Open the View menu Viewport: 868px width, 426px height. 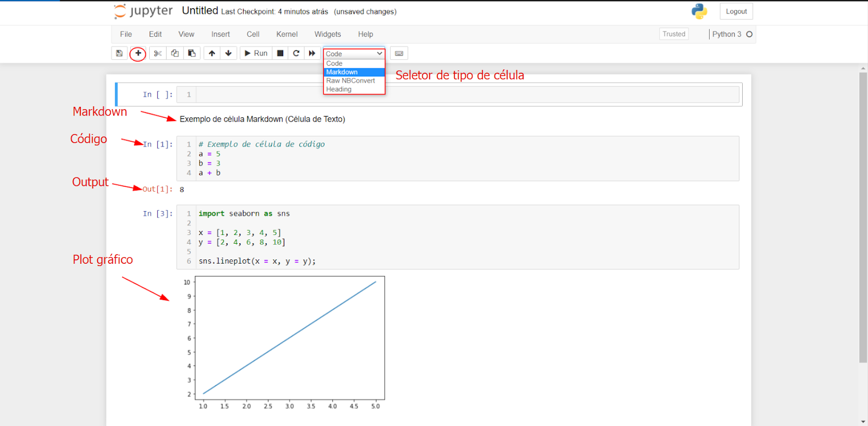[186, 34]
